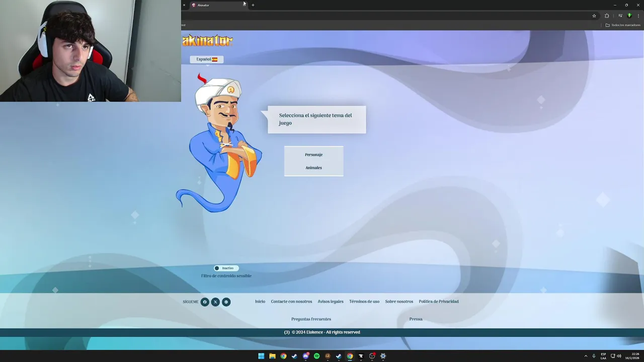Open the Sobre nosotros link
The image size is (644, 362).
[x=399, y=302]
